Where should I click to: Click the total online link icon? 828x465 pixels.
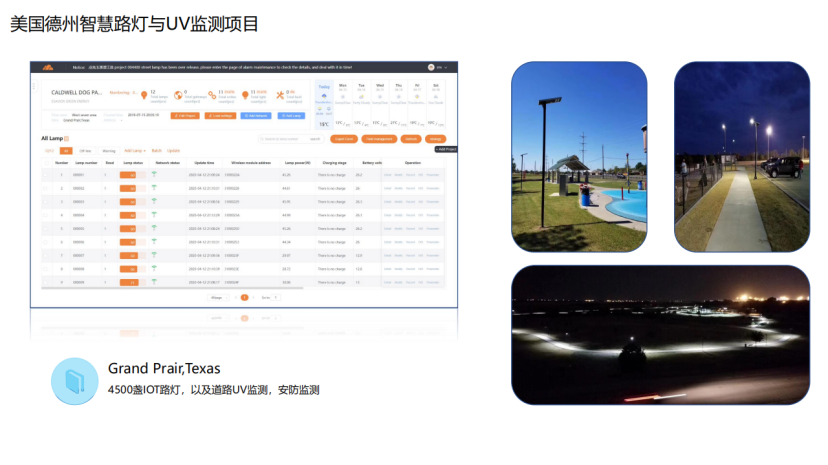click(212, 95)
